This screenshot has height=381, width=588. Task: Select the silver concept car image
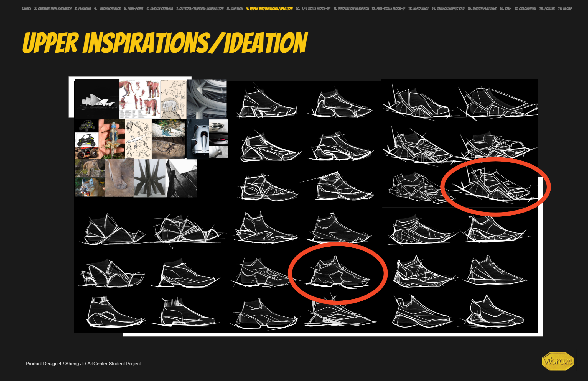(198, 139)
